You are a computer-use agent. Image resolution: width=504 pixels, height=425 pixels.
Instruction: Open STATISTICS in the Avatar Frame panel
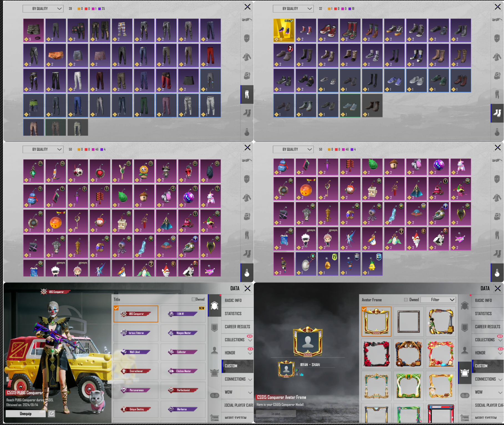tap(488, 314)
